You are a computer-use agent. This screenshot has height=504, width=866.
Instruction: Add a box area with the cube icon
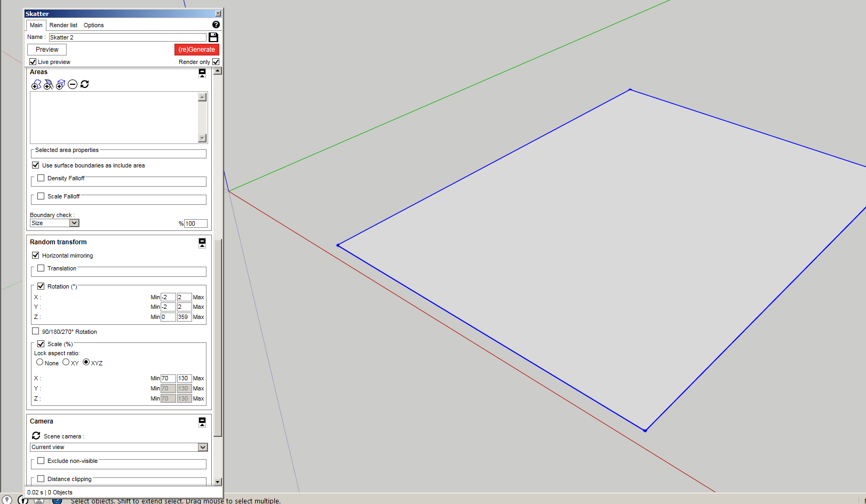[x=60, y=84]
